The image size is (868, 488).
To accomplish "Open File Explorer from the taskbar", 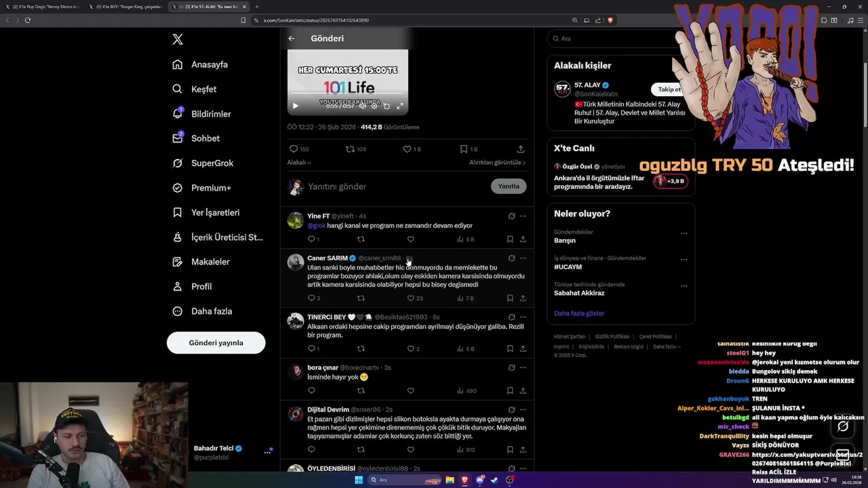I will pyautogui.click(x=449, y=480).
